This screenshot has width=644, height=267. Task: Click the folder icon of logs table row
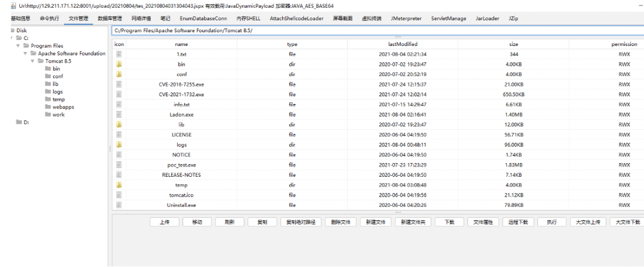(x=119, y=145)
